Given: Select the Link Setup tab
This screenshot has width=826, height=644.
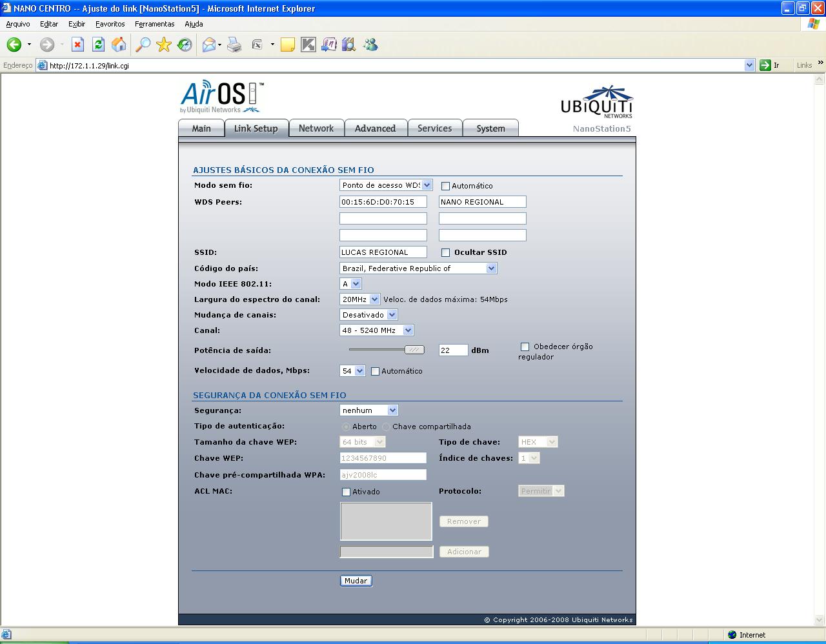Looking at the screenshot, I should pos(256,128).
